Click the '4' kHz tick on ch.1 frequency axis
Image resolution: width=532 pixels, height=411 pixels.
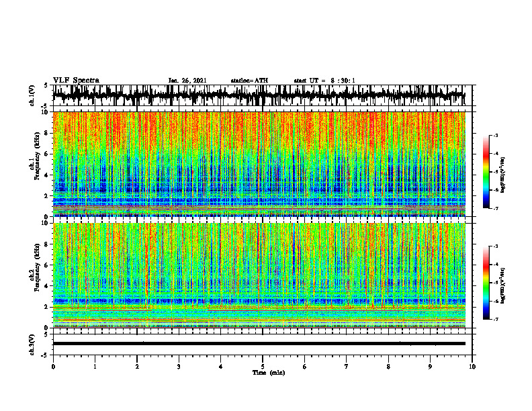pyautogui.click(x=46, y=175)
